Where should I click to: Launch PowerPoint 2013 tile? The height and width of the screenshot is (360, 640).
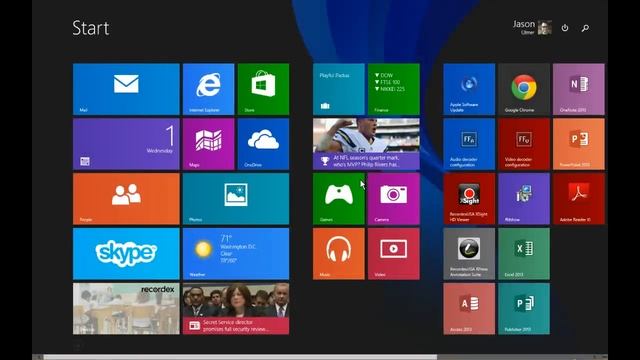(x=579, y=144)
